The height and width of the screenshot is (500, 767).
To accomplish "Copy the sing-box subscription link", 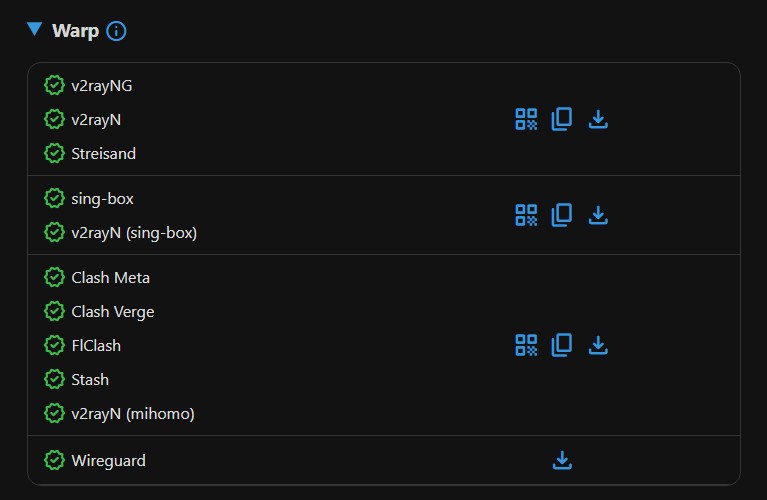I will [x=562, y=215].
